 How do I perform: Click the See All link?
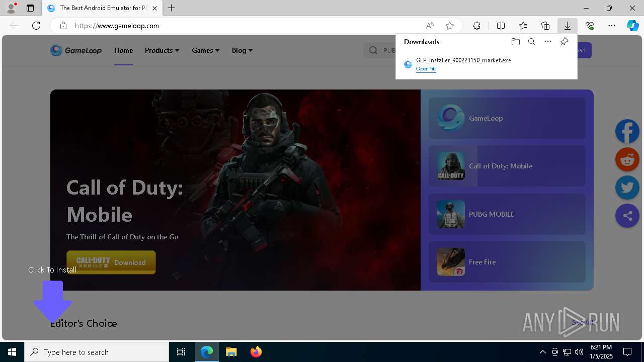pos(583,322)
